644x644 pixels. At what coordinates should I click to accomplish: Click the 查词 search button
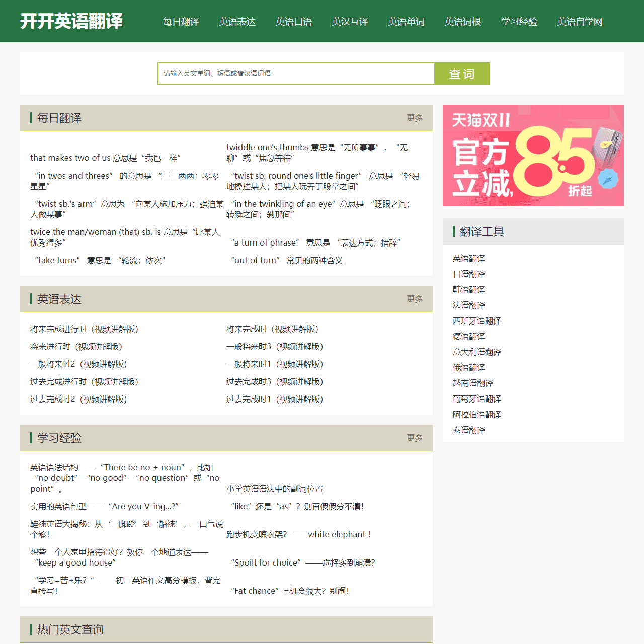pyautogui.click(x=461, y=73)
